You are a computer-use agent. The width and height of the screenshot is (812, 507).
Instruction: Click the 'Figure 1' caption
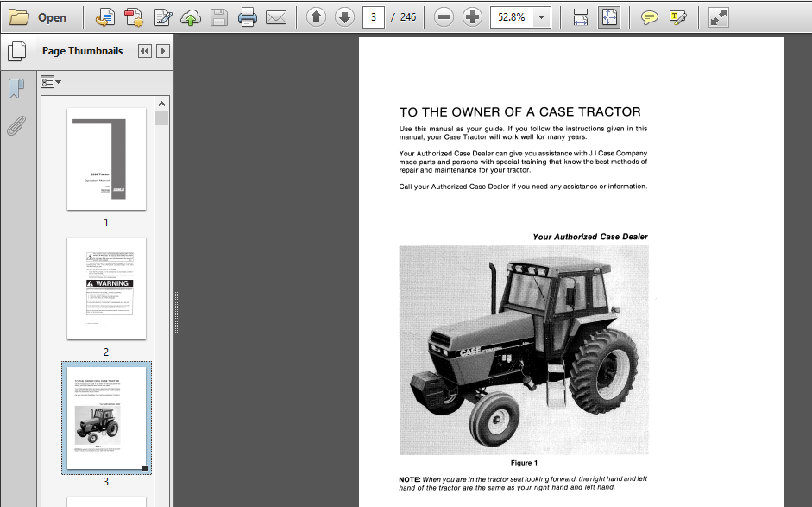pos(524,463)
